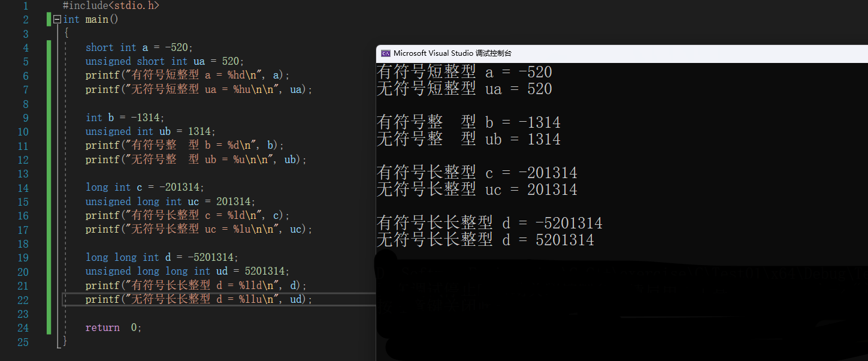This screenshot has height=361, width=868.
Task: Click console output '无符号短整型 ua = 520'
Action: (464, 89)
